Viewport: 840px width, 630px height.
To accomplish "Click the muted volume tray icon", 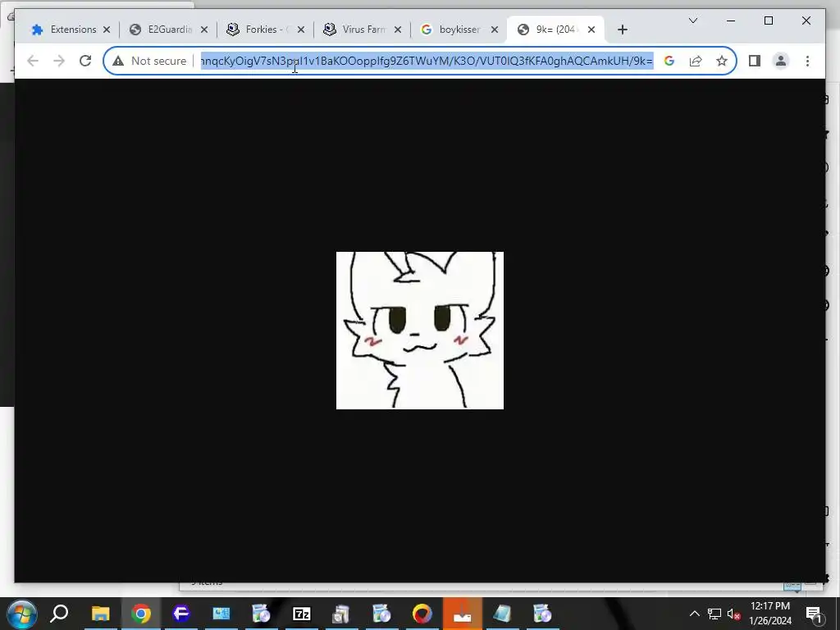I will tap(734, 614).
